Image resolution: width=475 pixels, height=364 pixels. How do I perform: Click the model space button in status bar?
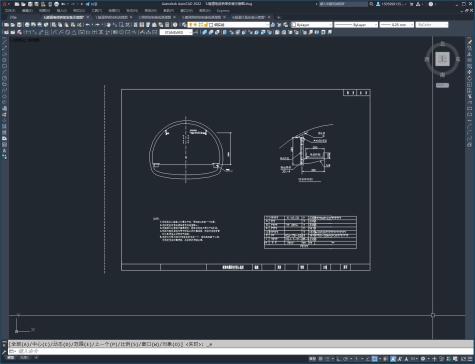(x=313, y=359)
